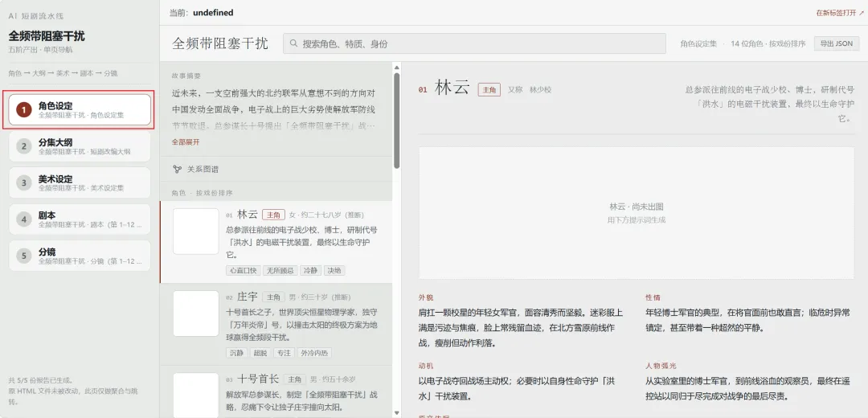Click the 性情 section heading
The width and height of the screenshot is (868, 418).
(653, 298)
